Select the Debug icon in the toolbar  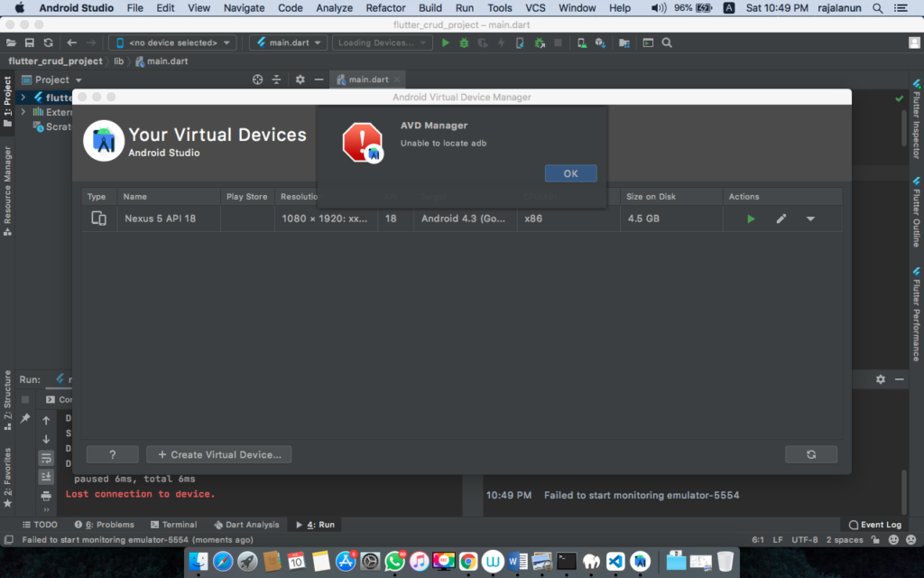463,42
